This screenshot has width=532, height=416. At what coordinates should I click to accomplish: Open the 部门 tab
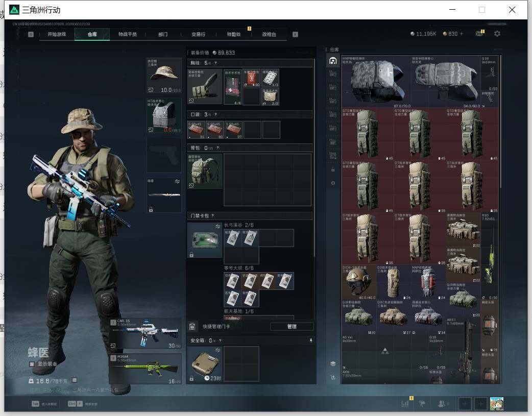pyautogui.click(x=163, y=34)
